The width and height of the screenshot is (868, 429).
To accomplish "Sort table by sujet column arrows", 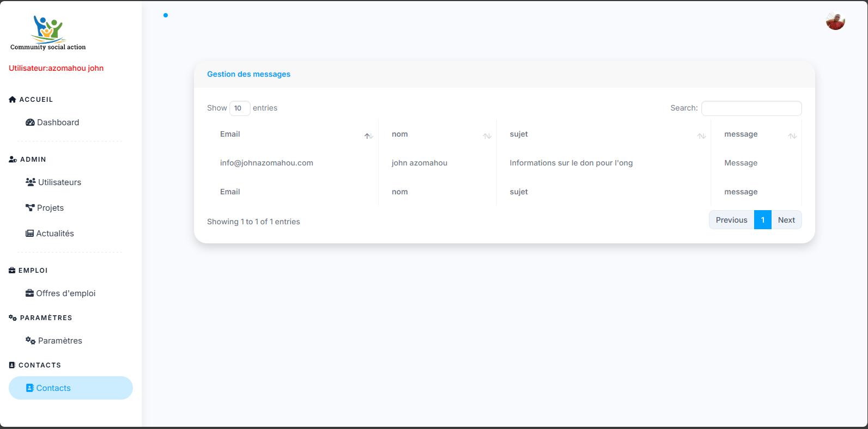I will (701, 136).
